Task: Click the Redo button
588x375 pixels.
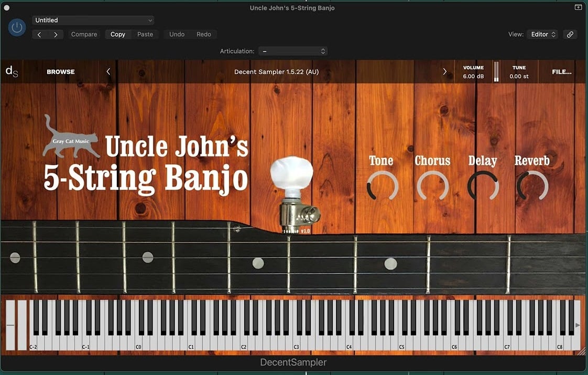Action: tap(204, 35)
